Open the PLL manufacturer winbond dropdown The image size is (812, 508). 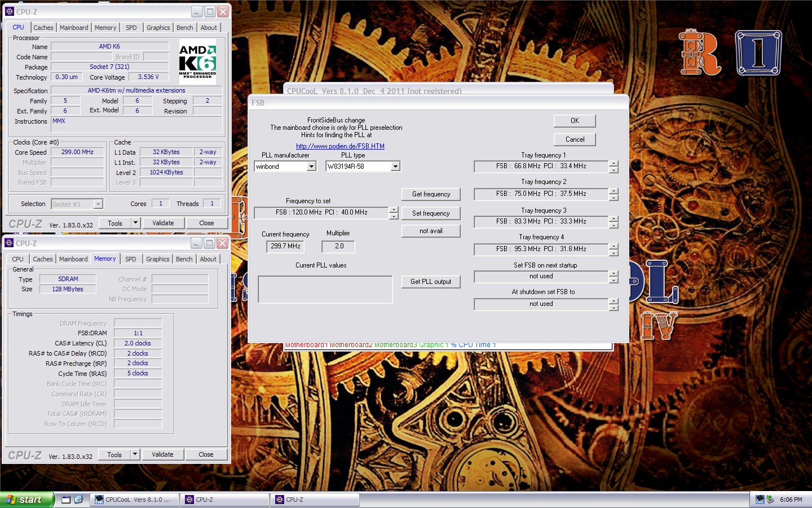point(311,167)
